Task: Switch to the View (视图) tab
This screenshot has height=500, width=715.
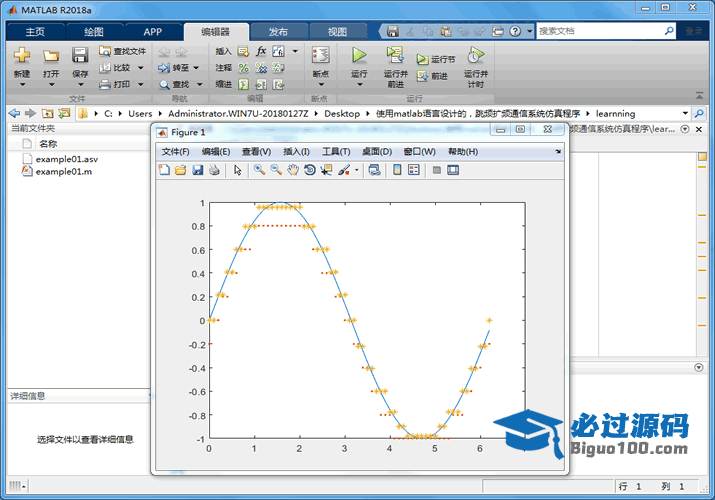Action: (337, 32)
